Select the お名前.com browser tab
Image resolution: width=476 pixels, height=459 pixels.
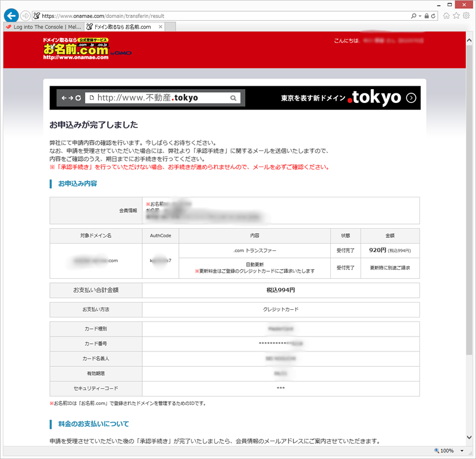coord(123,27)
